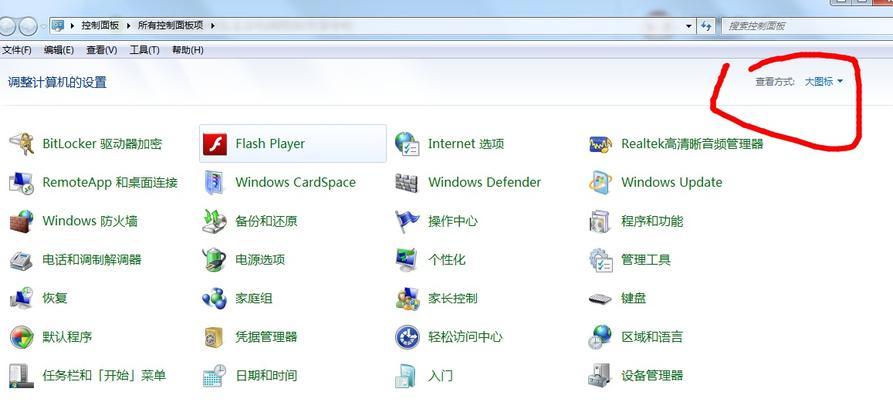Image resolution: width=893 pixels, height=400 pixels.
Task: Click the Control Panel address bar icon
Action: point(58,26)
